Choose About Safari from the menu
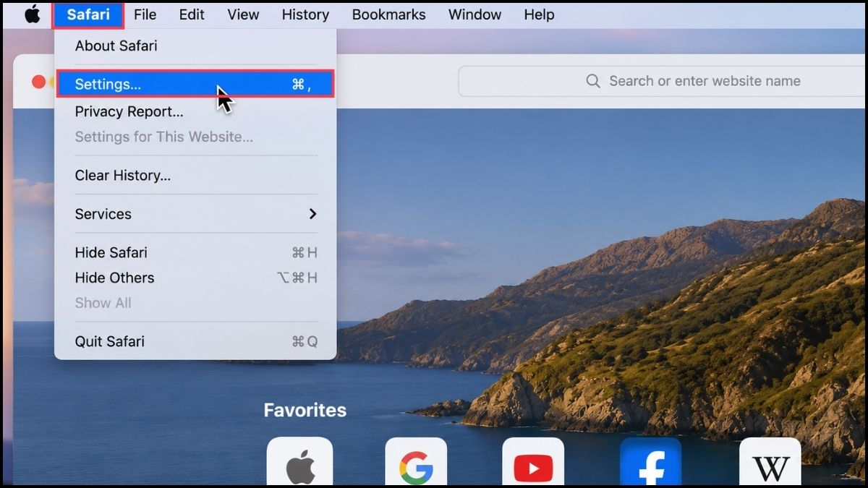 click(195, 46)
